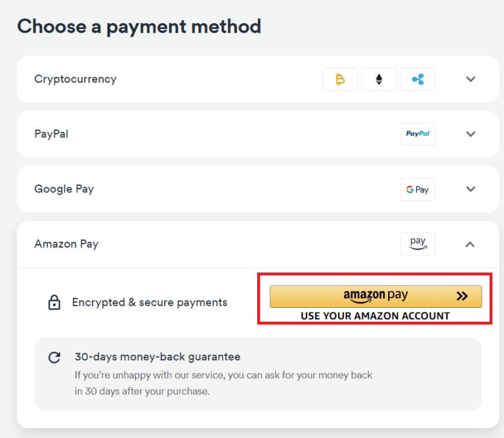Select the Google Pay payment label

pyautogui.click(x=64, y=189)
